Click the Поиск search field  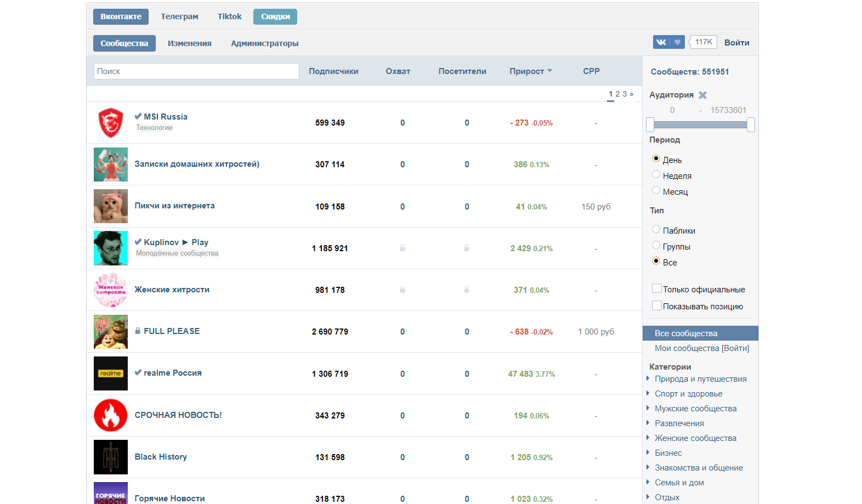196,71
